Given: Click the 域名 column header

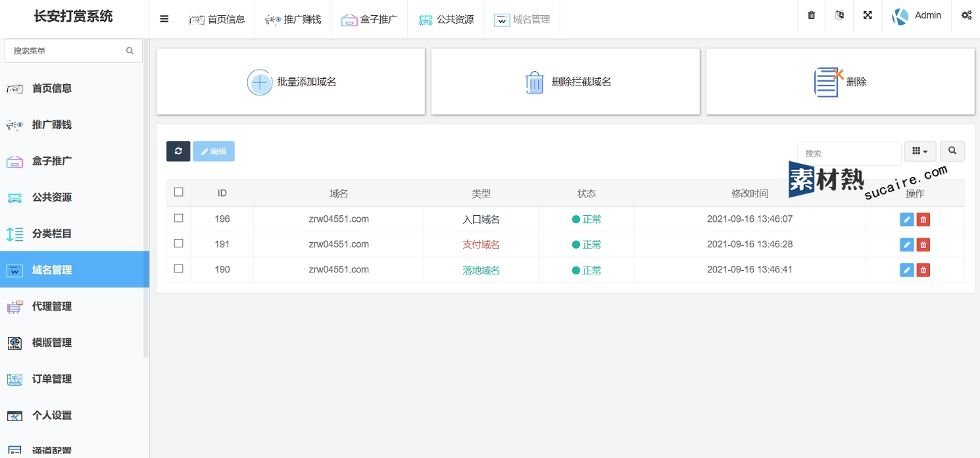Looking at the screenshot, I should (339, 193).
